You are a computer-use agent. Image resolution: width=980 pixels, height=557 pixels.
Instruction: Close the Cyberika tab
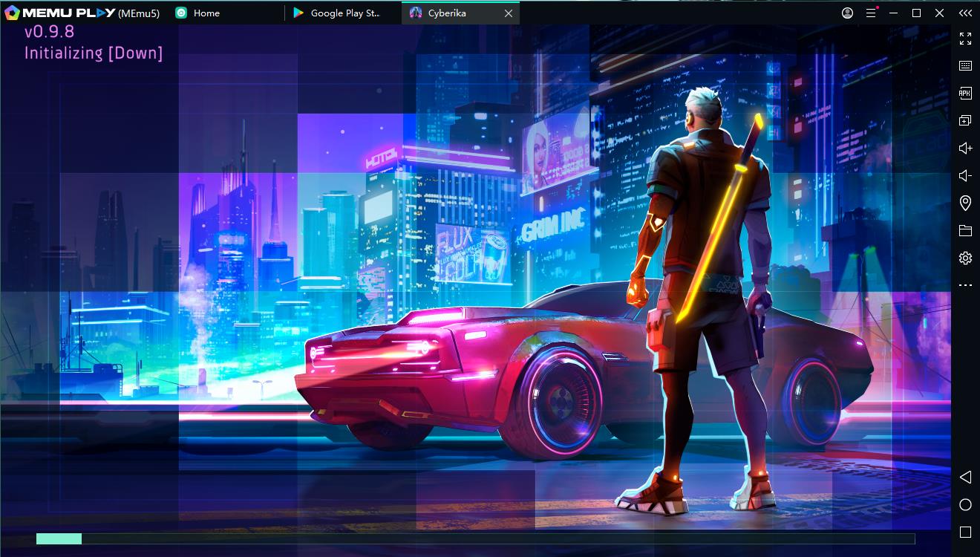tap(509, 13)
